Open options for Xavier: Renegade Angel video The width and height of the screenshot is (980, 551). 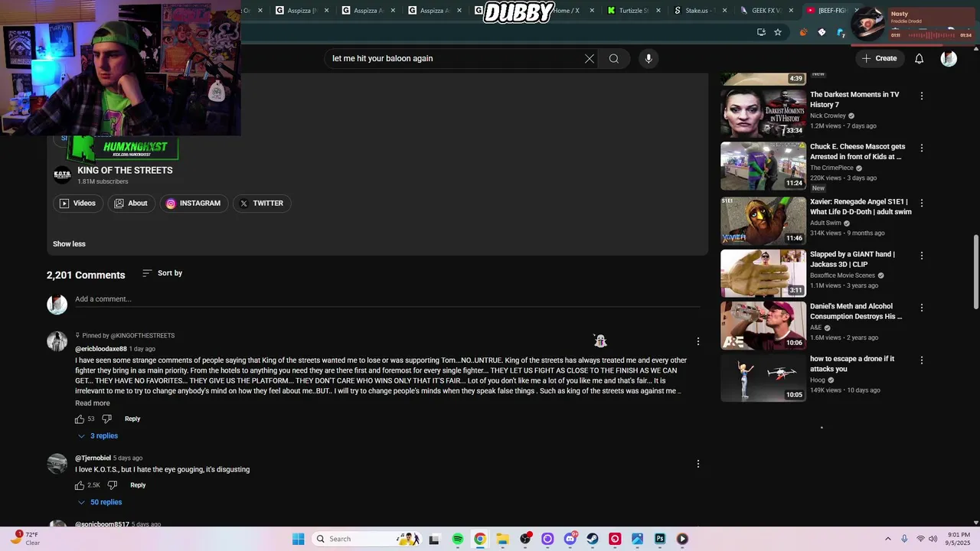[x=922, y=203]
